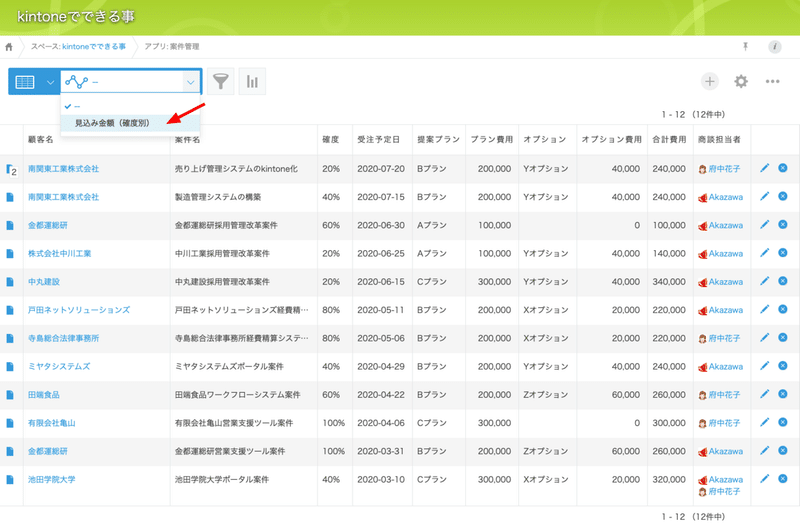Open record details for ミヤタシステムズポータル案件 row

10,366
